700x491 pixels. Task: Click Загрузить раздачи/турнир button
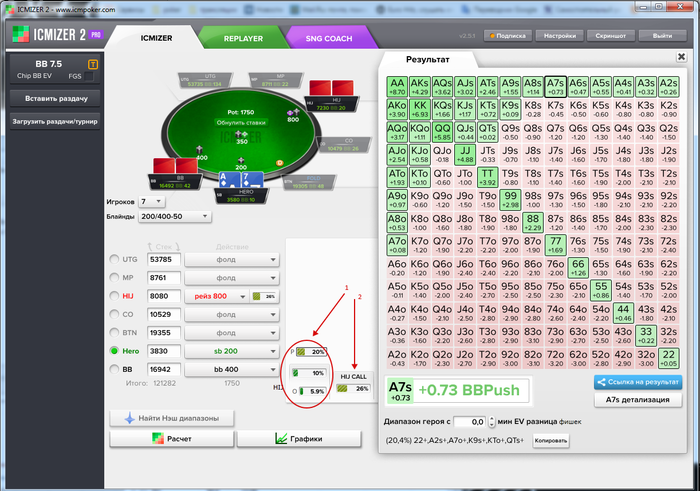pyautogui.click(x=55, y=121)
